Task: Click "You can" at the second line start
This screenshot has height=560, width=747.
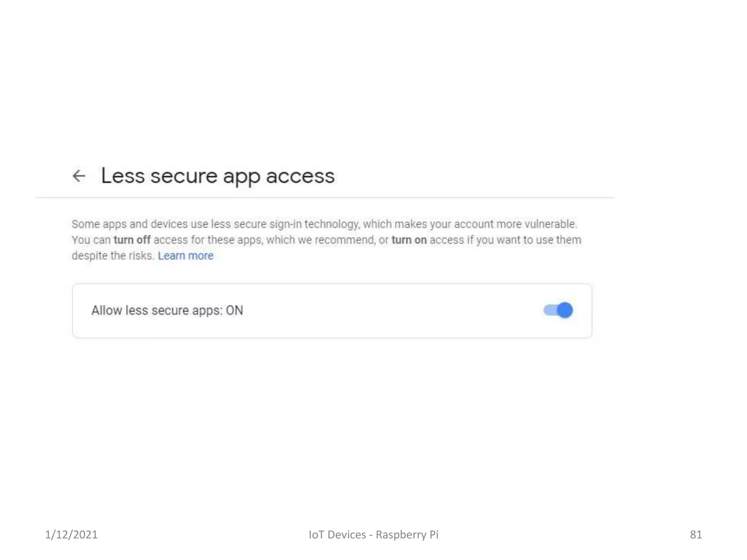Action: [91, 240]
